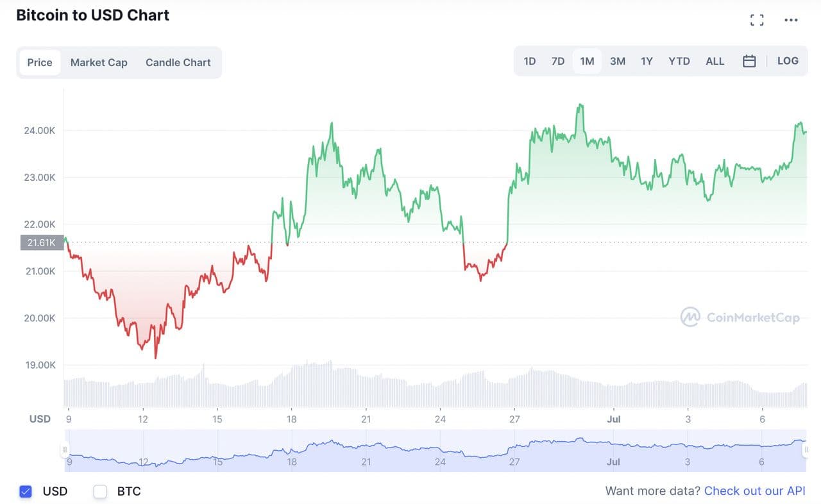Choose the 3M time range

click(x=618, y=62)
